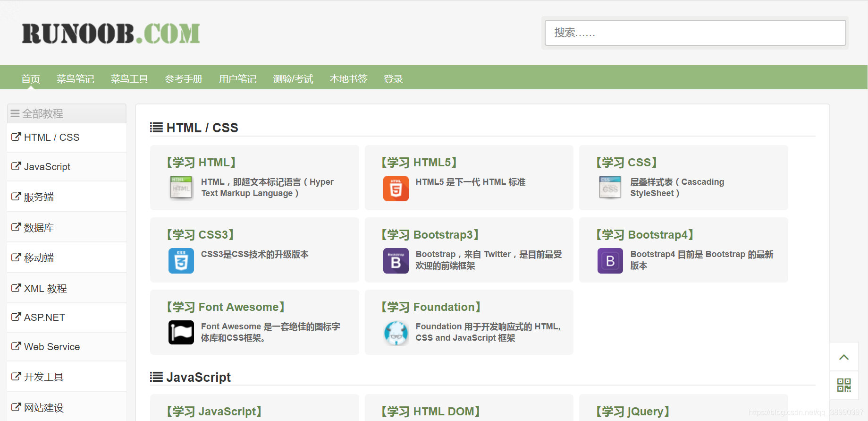Click the RUNOOB.COM logo

click(x=111, y=34)
